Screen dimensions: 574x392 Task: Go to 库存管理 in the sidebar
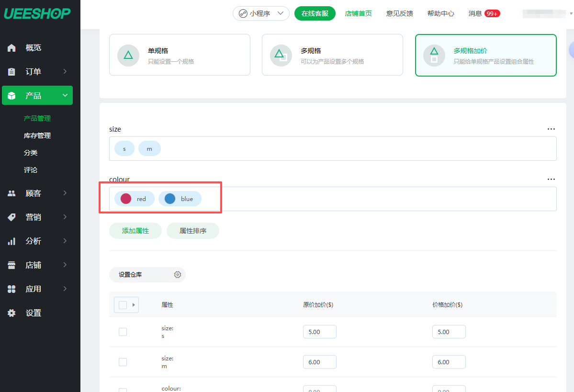tap(37, 135)
